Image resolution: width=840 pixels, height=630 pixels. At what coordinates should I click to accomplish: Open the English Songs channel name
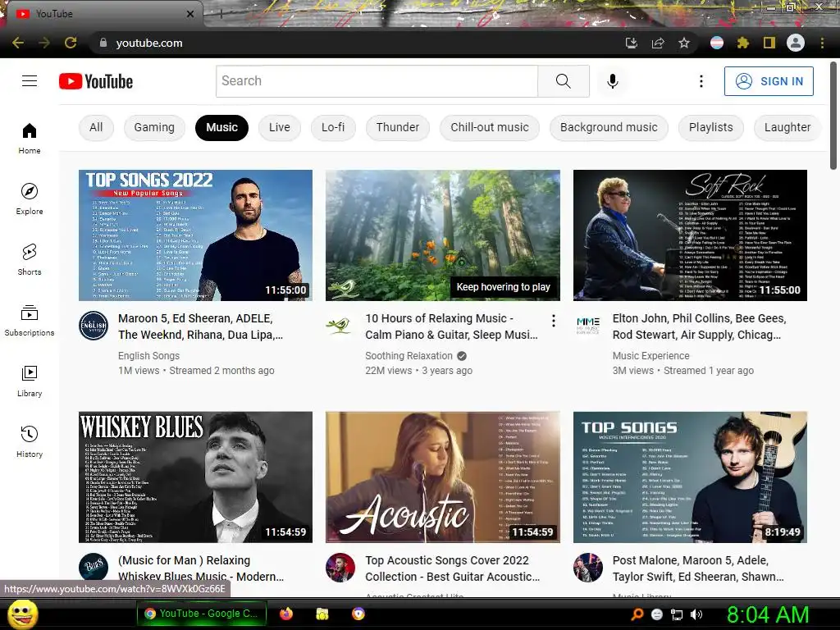[149, 356]
